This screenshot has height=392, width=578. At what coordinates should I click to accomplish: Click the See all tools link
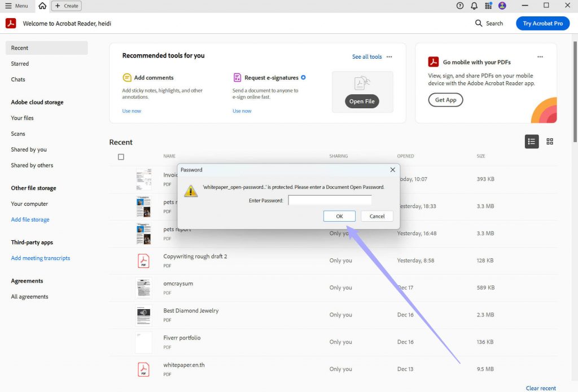point(367,56)
